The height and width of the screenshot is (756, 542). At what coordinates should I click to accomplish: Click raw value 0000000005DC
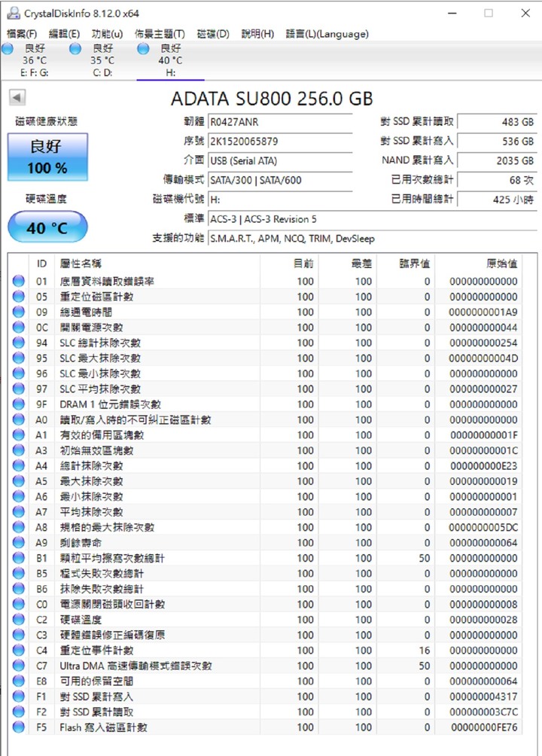[x=483, y=527]
